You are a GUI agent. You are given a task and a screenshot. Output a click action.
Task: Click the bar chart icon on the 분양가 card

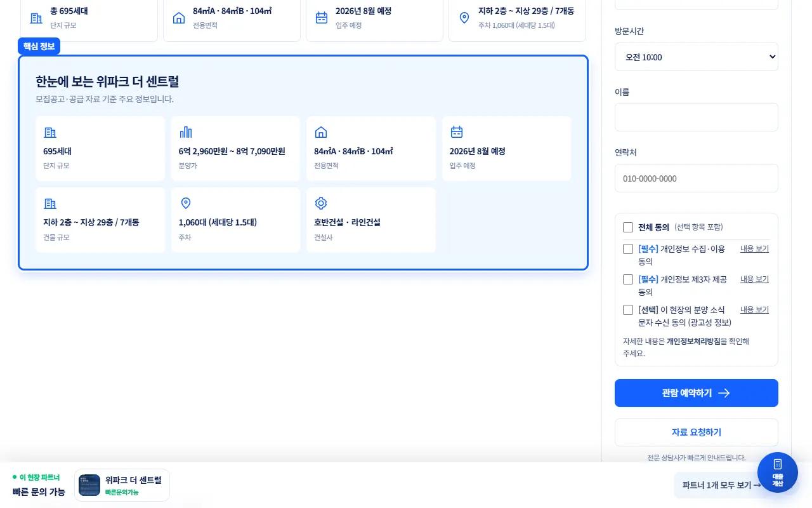click(x=185, y=132)
